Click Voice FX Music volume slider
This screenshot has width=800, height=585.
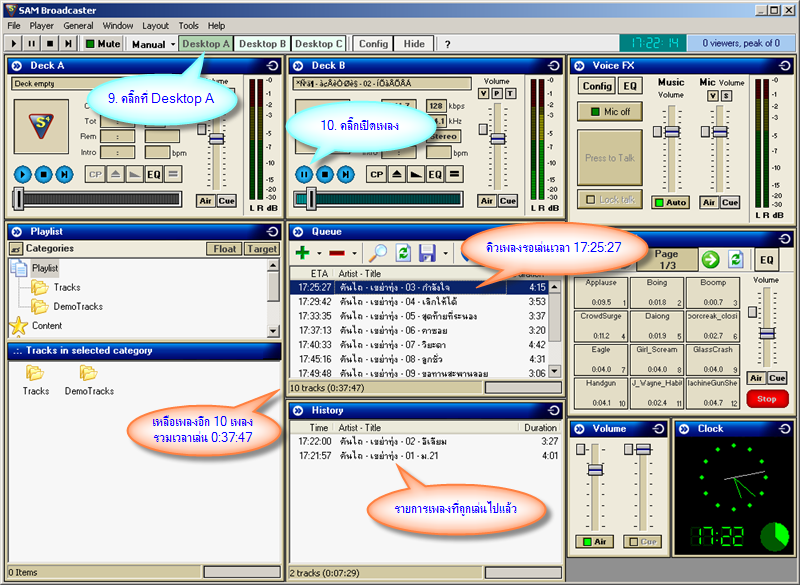672,132
